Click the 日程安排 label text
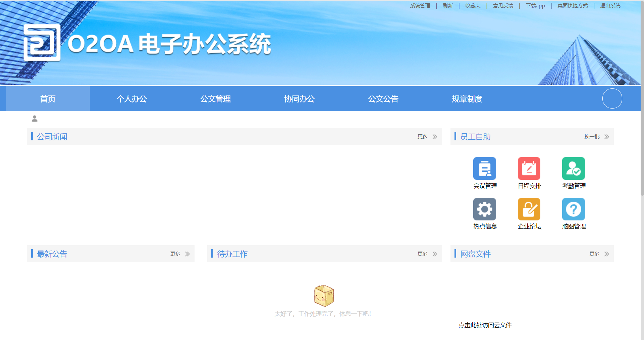 point(530,186)
